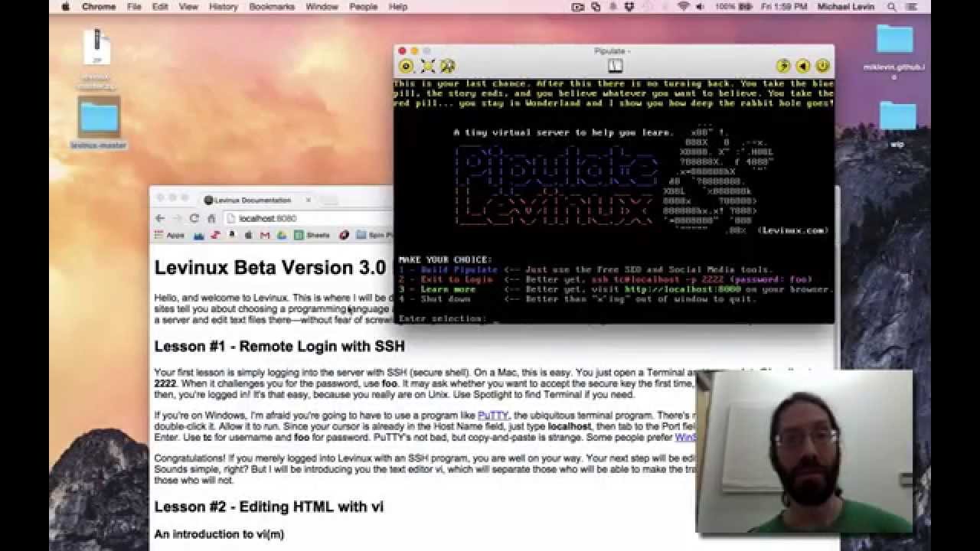Image resolution: width=980 pixels, height=551 pixels.
Task: Click the '3 - Learn more' option line
Action: tap(616, 289)
